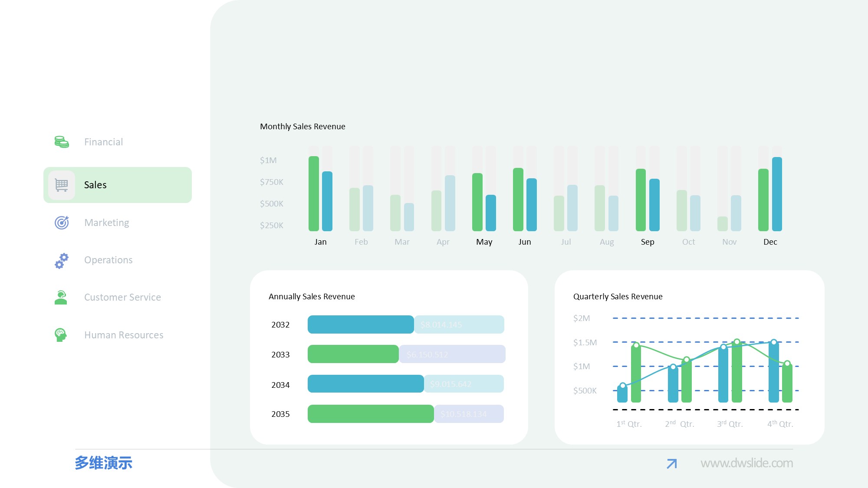The image size is (868, 488).
Task: Select the Operations menu label
Action: click(108, 260)
